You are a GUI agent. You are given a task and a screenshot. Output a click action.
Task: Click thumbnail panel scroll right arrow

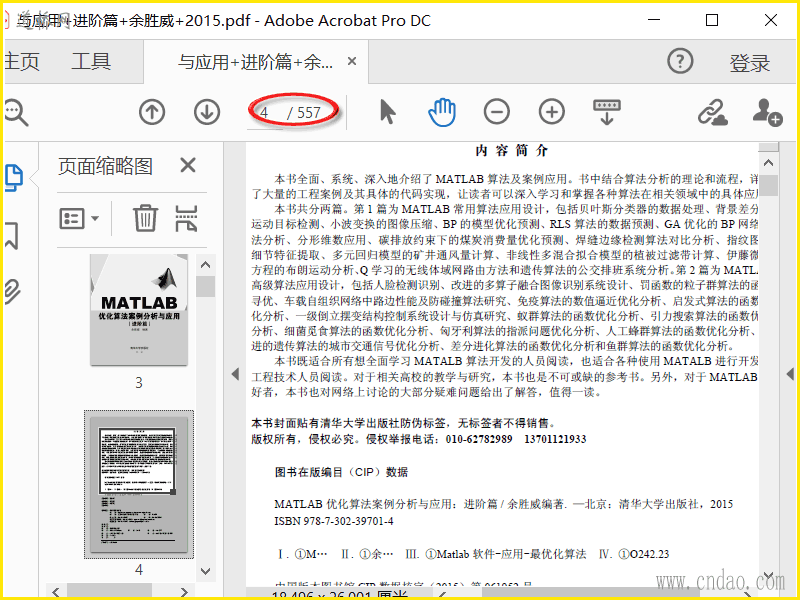pyautogui.click(x=184, y=592)
